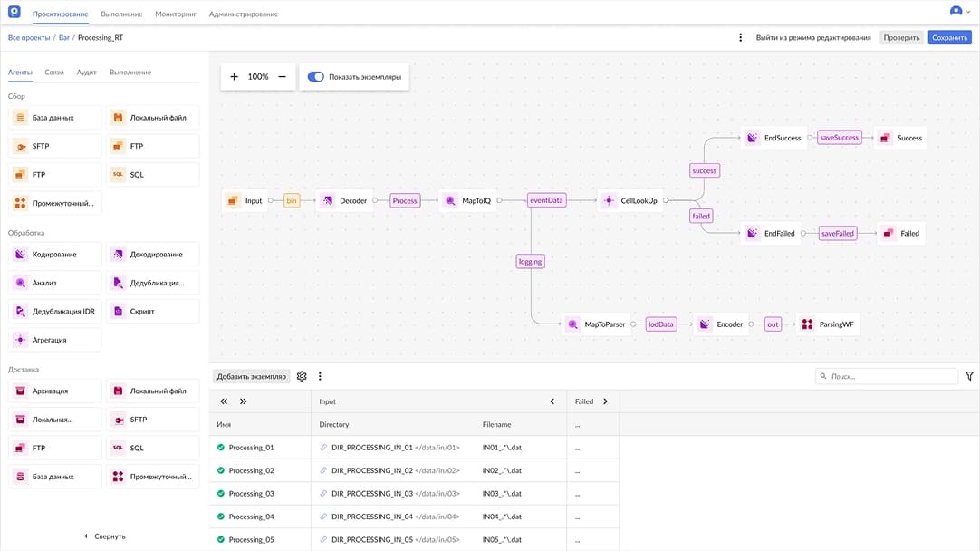Collapse the sidebar with Свернуть
The image size is (980, 551).
pyautogui.click(x=104, y=536)
